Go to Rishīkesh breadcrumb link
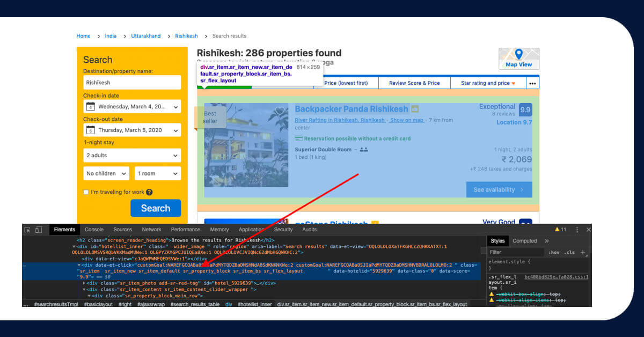This screenshot has height=337, width=644. [x=186, y=36]
